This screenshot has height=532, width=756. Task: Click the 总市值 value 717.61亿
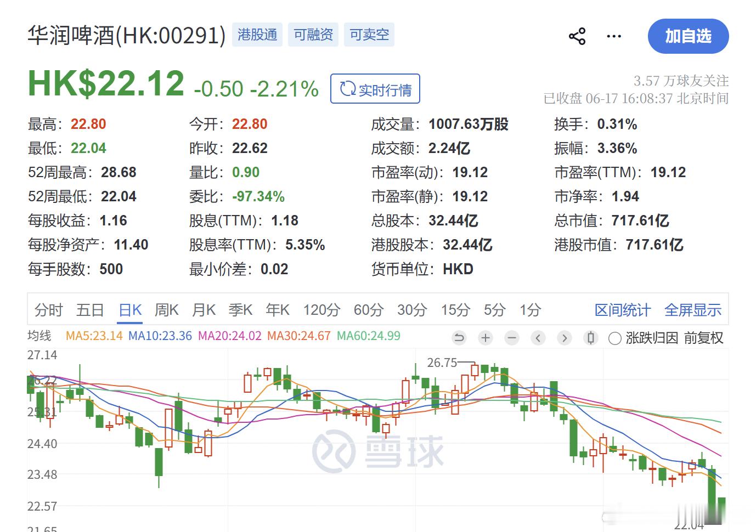coord(640,220)
